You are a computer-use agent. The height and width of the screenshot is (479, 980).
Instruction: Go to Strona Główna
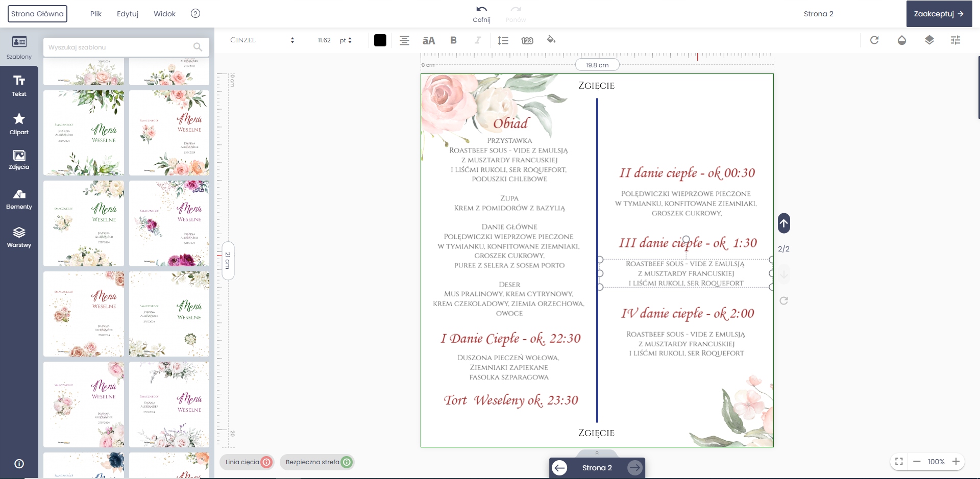pyautogui.click(x=37, y=14)
